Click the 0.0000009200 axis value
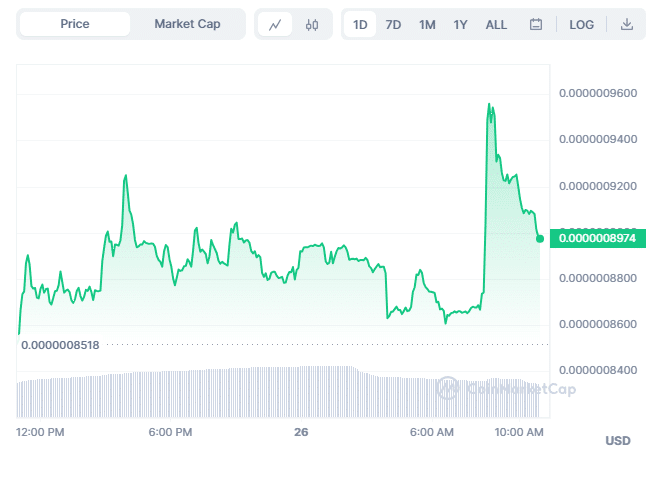Image resolution: width=668 pixels, height=478 pixels. (x=598, y=186)
